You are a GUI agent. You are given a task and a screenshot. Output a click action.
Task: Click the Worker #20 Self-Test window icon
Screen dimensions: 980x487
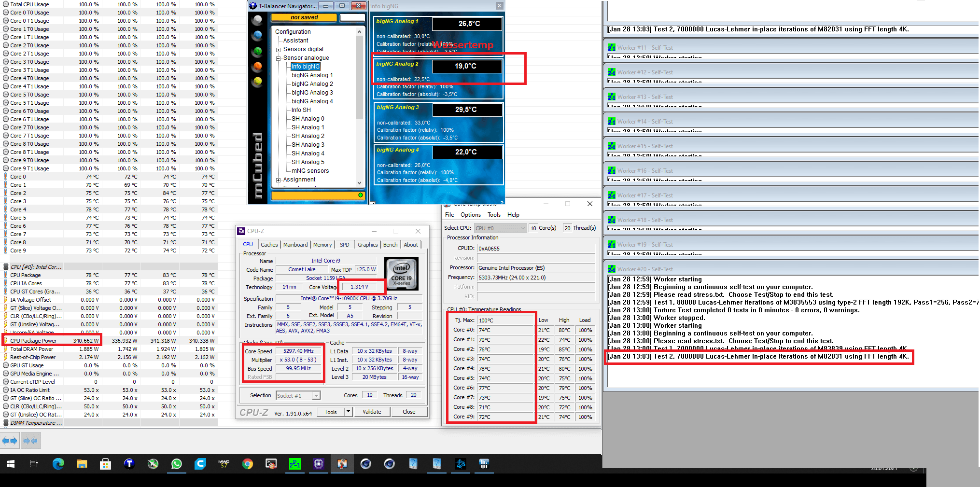click(x=612, y=269)
